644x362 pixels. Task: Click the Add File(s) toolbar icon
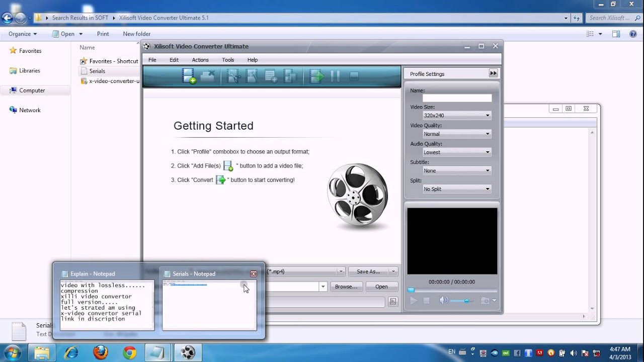click(189, 76)
